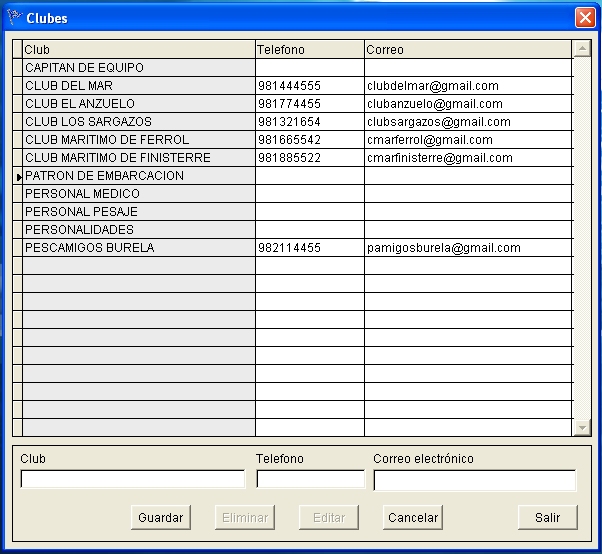
Task: Click the Club text input field
Action: (x=132, y=480)
